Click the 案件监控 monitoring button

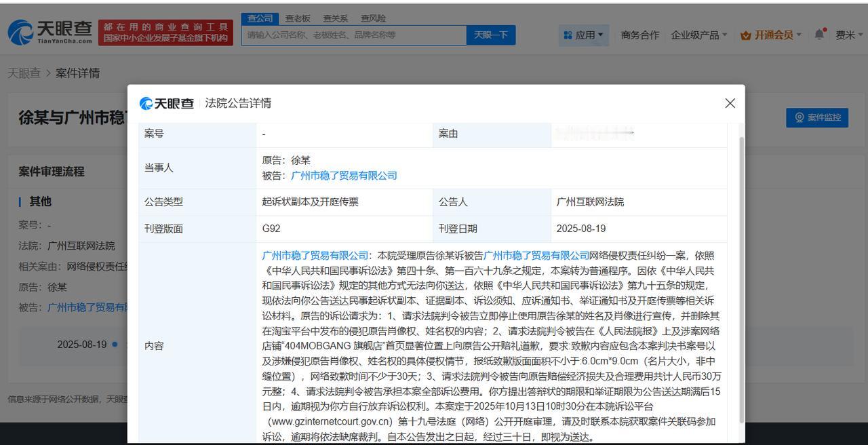817,117
